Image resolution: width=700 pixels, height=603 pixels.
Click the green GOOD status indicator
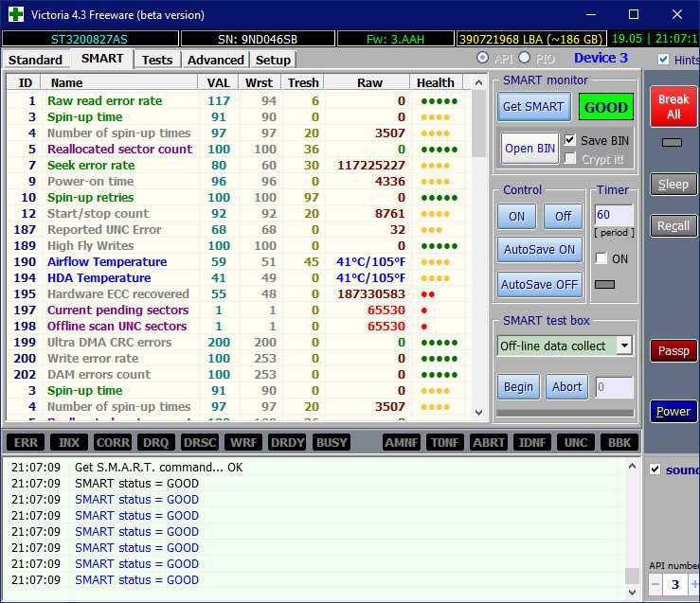coord(606,107)
